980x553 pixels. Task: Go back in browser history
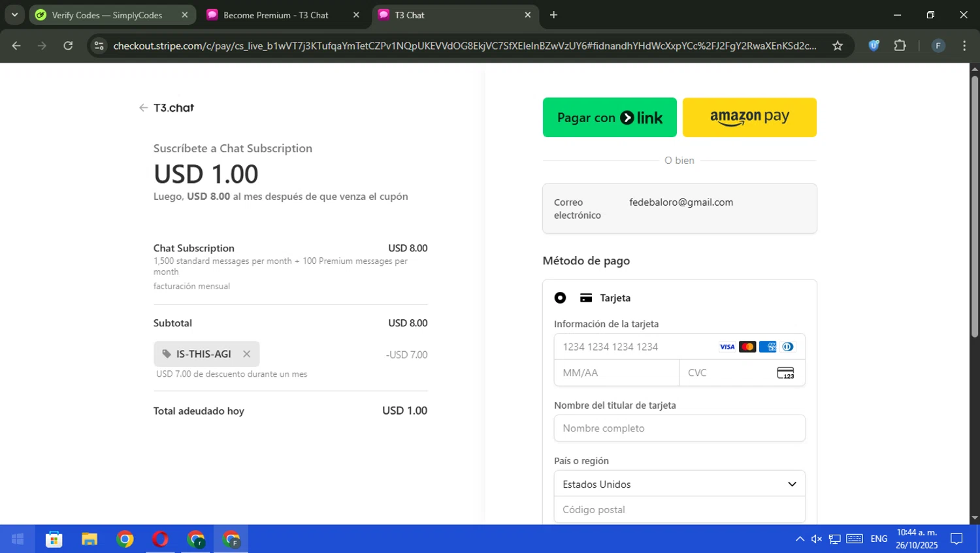point(16,46)
